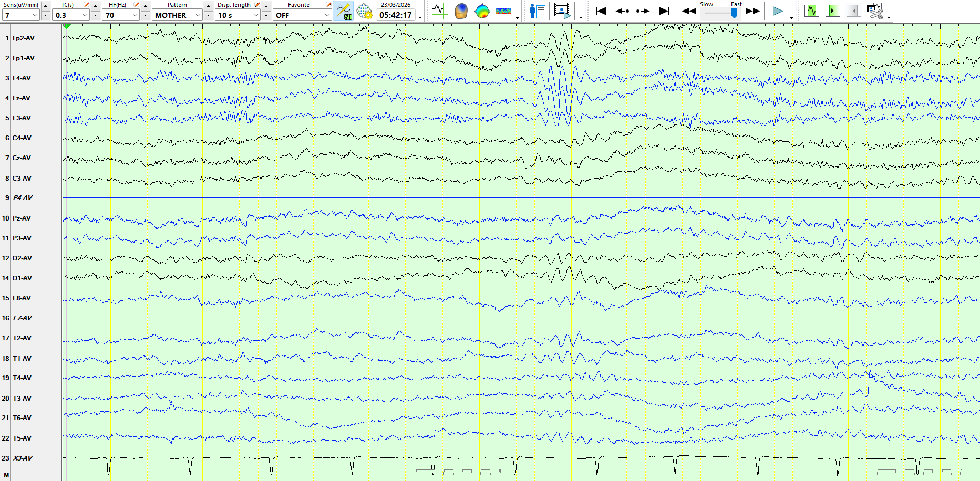Decrease sensitivity with down stepper
The image size is (980, 481).
pyautogui.click(x=45, y=16)
